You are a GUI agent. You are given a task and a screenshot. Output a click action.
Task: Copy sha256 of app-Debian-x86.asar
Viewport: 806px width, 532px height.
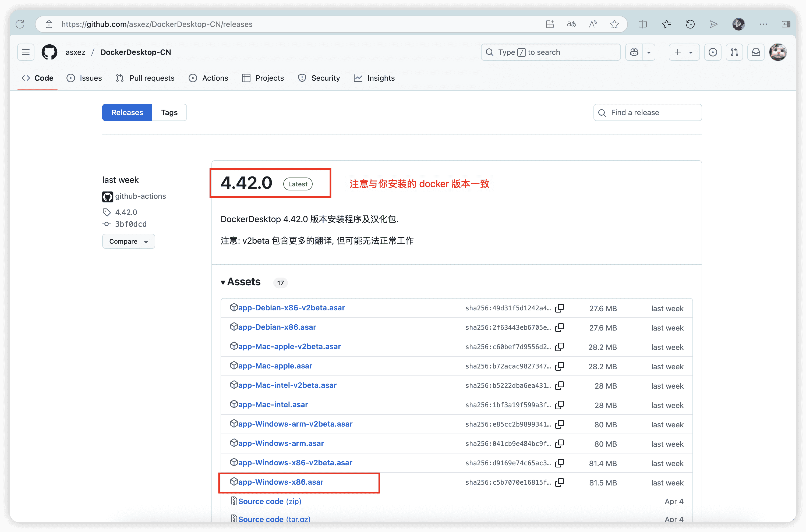pyautogui.click(x=560, y=327)
